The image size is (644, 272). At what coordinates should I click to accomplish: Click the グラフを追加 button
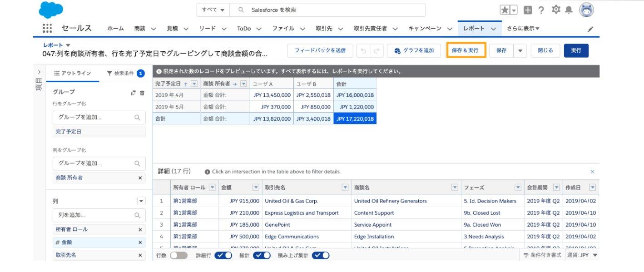tap(414, 50)
